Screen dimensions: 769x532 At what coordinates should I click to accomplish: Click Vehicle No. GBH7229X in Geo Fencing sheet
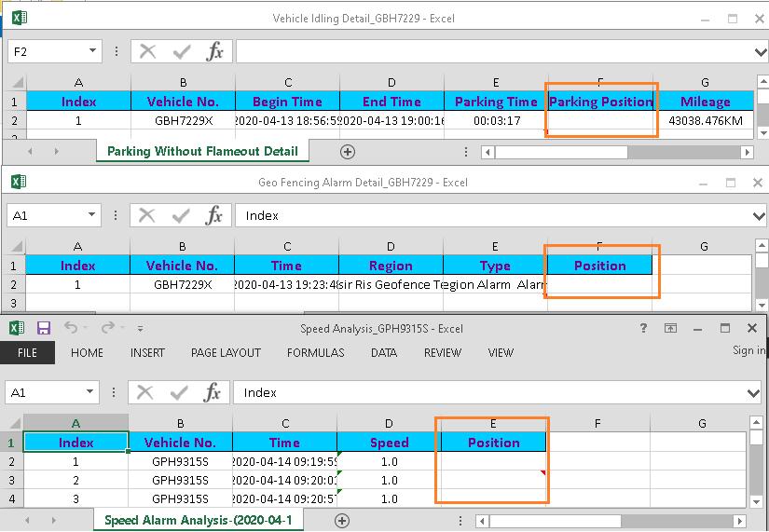pyautogui.click(x=182, y=284)
